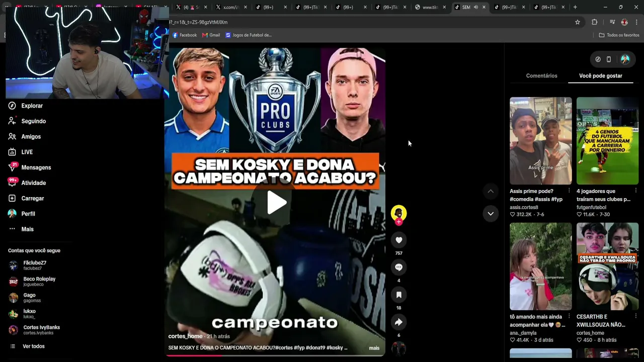Go to the next video with down chevron
Viewport: 644px width, 362px height.
click(491, 214)
